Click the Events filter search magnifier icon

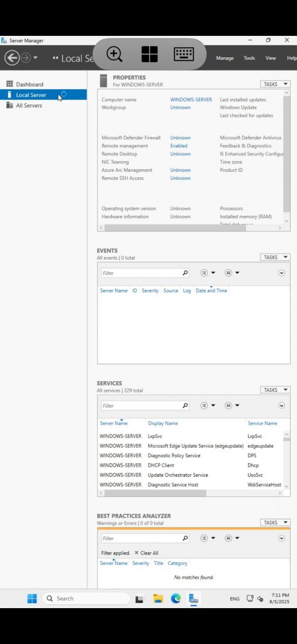tap(185, 273)
